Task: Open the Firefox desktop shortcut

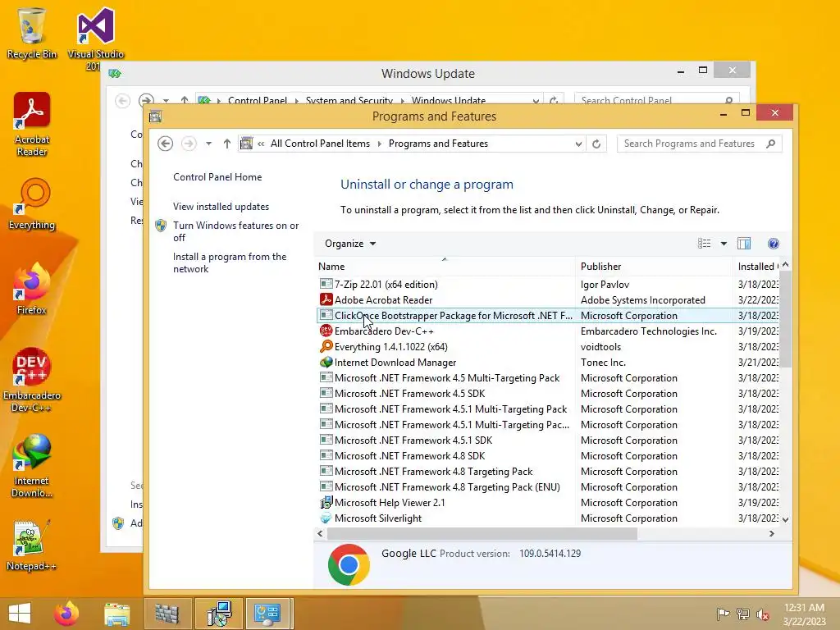Action: tap(32, 290)
